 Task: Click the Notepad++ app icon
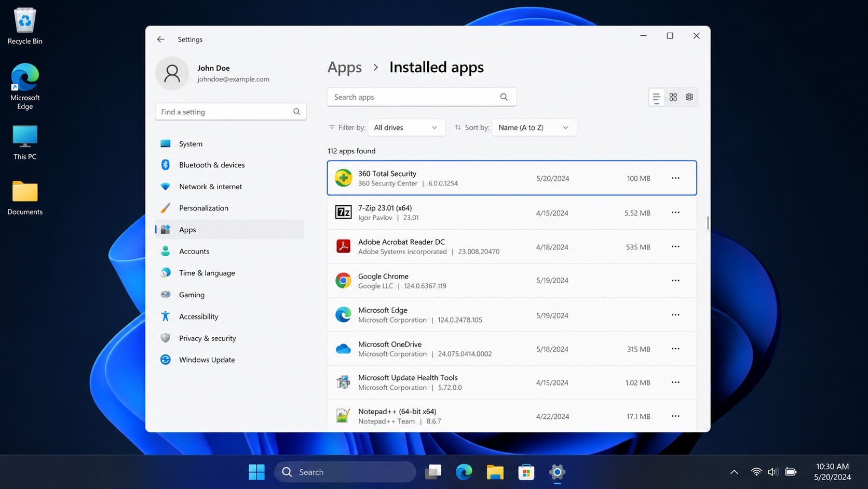click(343, 416)
